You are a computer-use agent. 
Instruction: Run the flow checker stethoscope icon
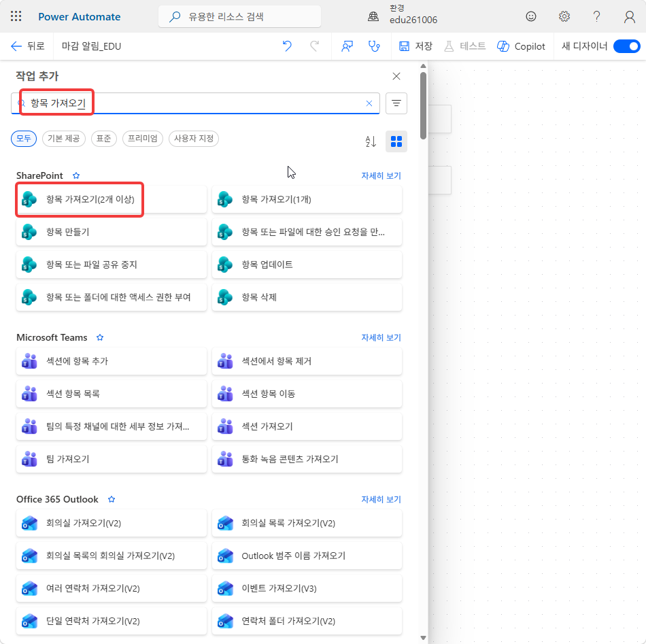point(374,46)
